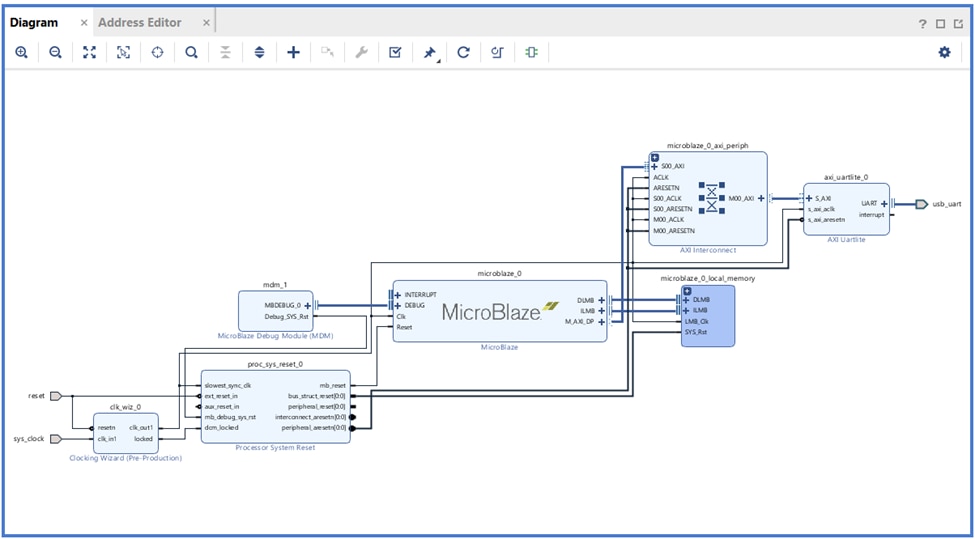
Task: Expand the DEBUG port on microblaze_0
Action: 398,305
